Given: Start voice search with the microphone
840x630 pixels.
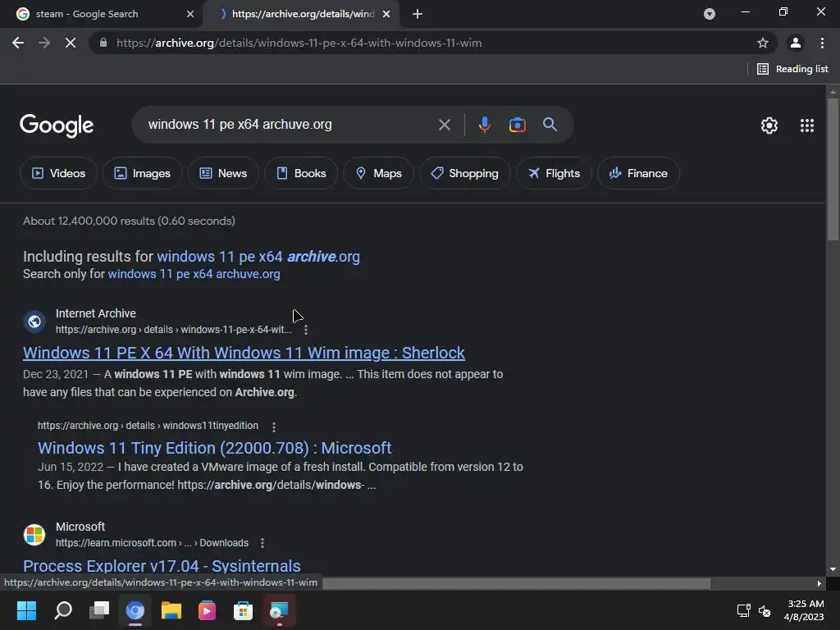Looking at the screenshot, I should coord(484,125).
